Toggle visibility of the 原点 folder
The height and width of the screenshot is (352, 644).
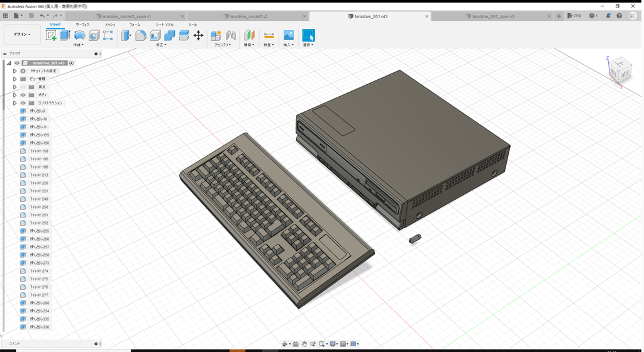(23, 87)
